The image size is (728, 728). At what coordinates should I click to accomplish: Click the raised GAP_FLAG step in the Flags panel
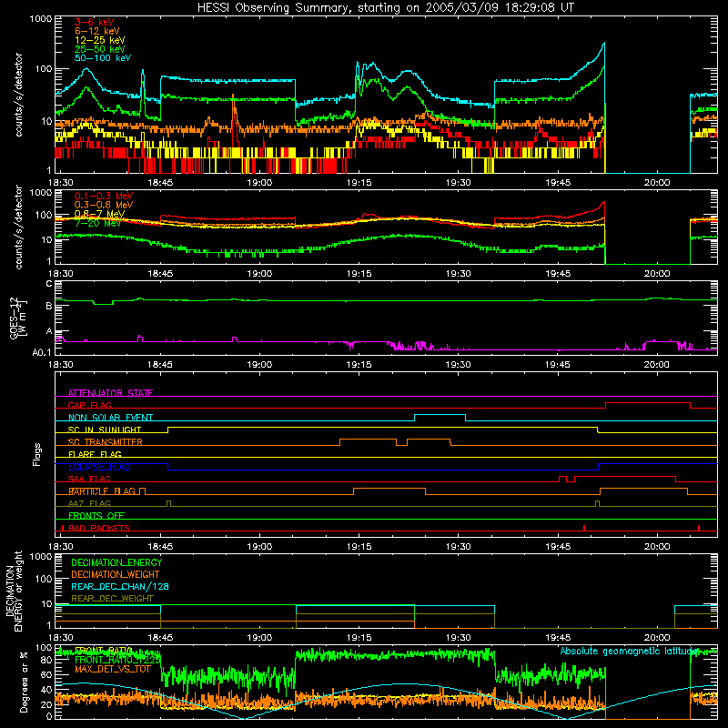pos(648,403)
